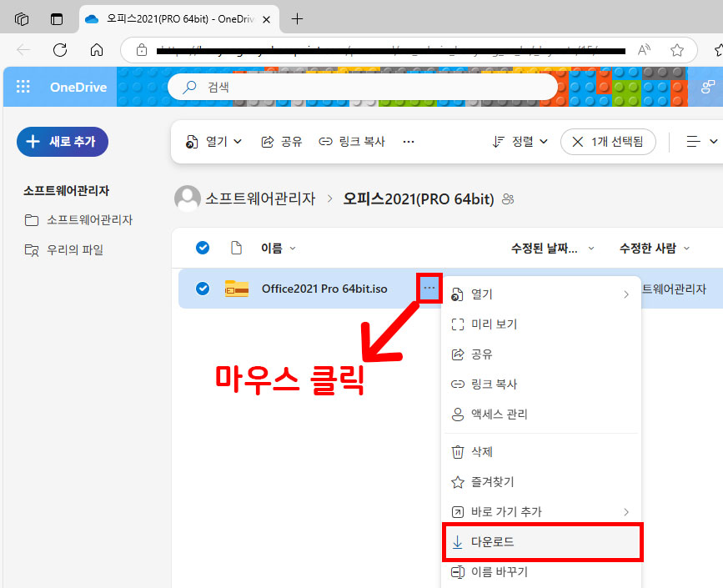This screenshot has height=588, width=723.
Task: Open a new browser tab
Action: click(x=298, y=18)
